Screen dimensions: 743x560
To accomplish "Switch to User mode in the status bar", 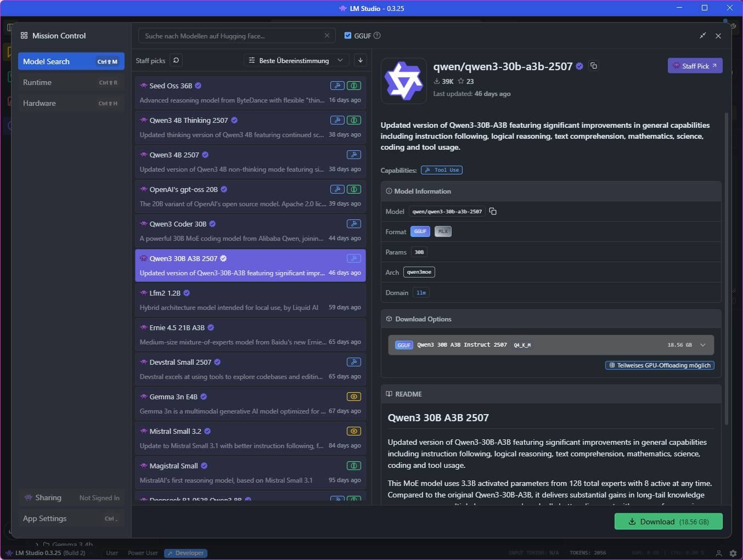I will (x=112, y=553).
